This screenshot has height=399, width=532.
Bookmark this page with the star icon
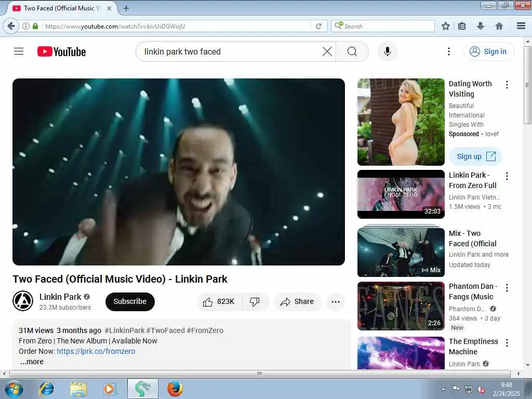(x=445, y=26)
